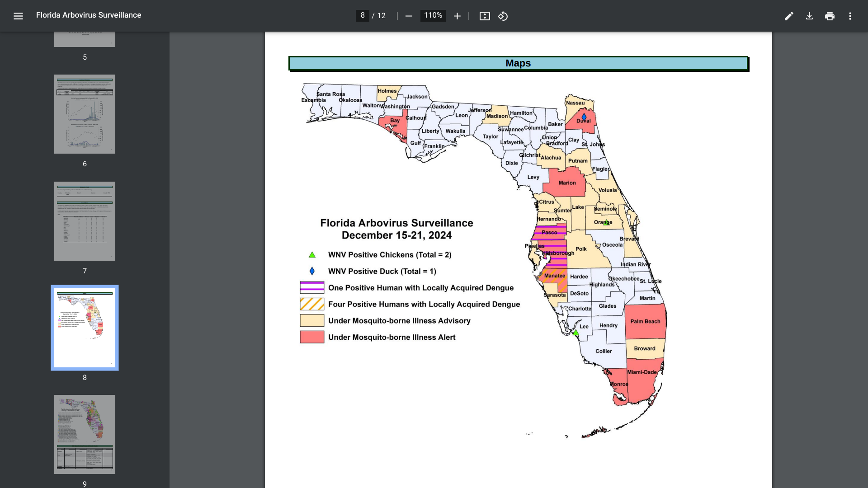
Task: Click the 110% zoom level field
Action: (433, 16)
